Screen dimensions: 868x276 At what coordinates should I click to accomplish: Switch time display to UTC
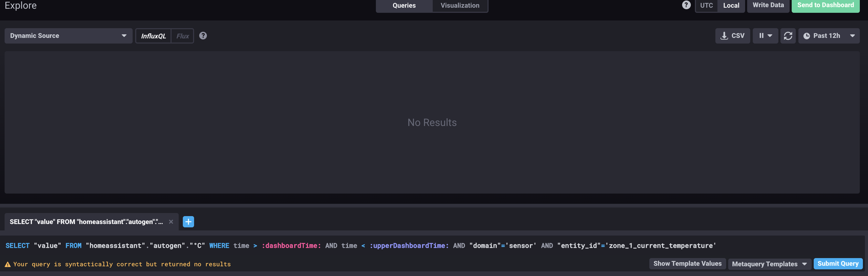[706, 5]
